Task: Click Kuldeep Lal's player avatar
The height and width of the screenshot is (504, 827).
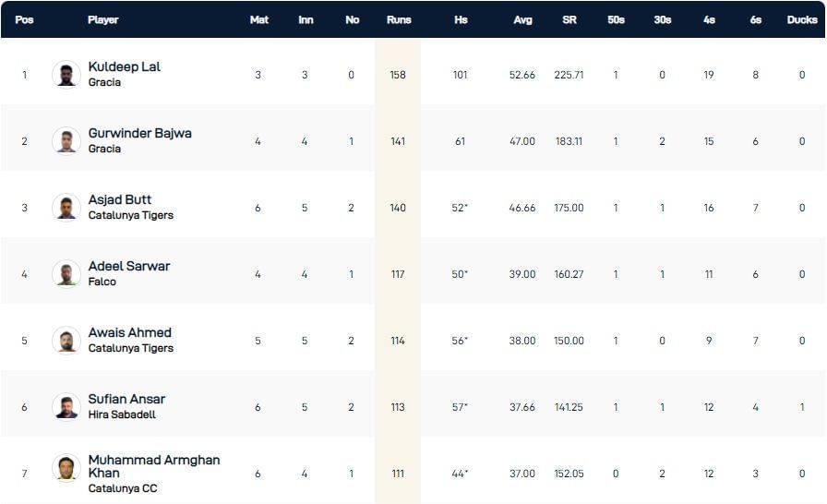Action: 66,75
